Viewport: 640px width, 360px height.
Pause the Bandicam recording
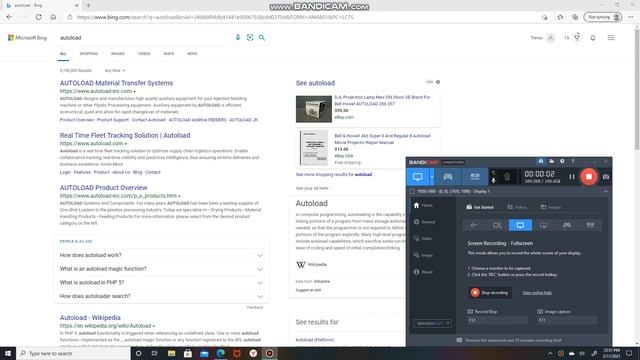572,177
